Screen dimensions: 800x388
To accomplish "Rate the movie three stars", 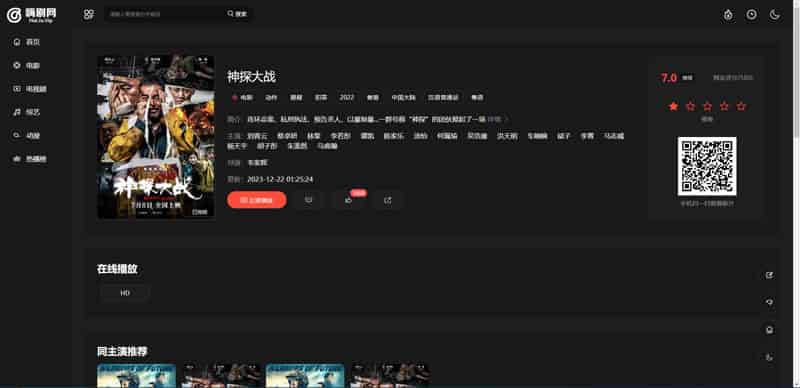I will [x=707, y=106].
